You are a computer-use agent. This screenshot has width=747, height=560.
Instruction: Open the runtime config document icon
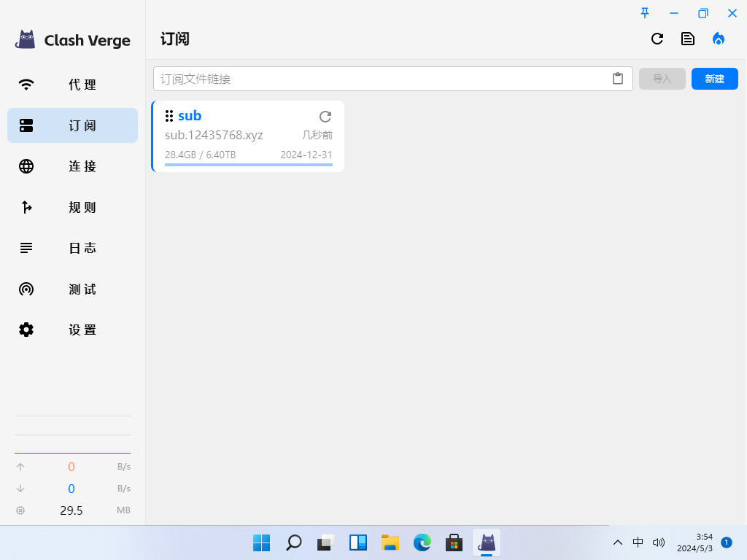pos(688,39)
